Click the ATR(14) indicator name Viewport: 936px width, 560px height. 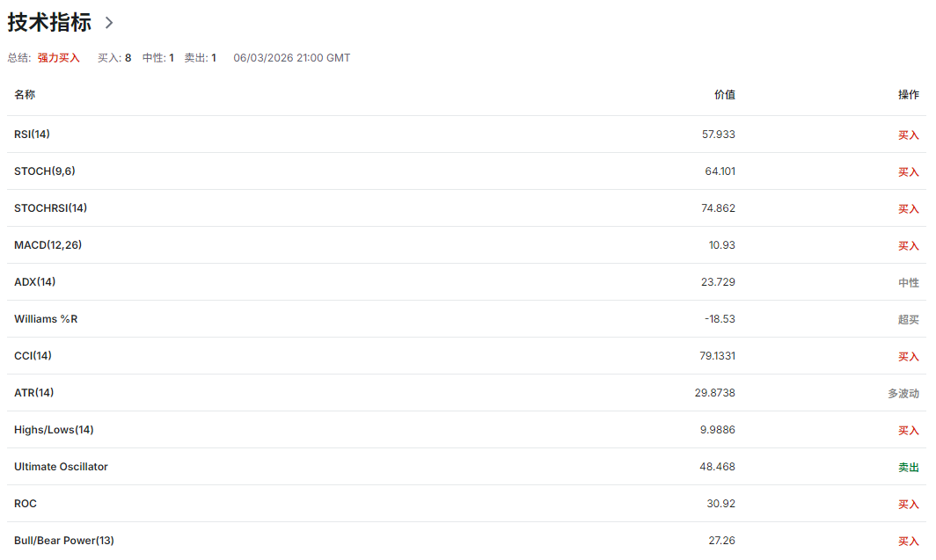click(33, 393)
